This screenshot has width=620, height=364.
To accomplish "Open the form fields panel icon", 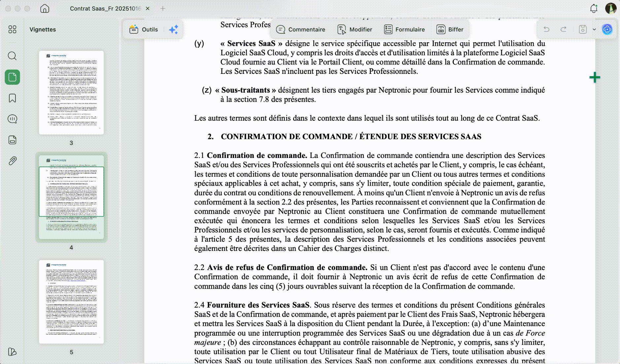I will (12, 140).
